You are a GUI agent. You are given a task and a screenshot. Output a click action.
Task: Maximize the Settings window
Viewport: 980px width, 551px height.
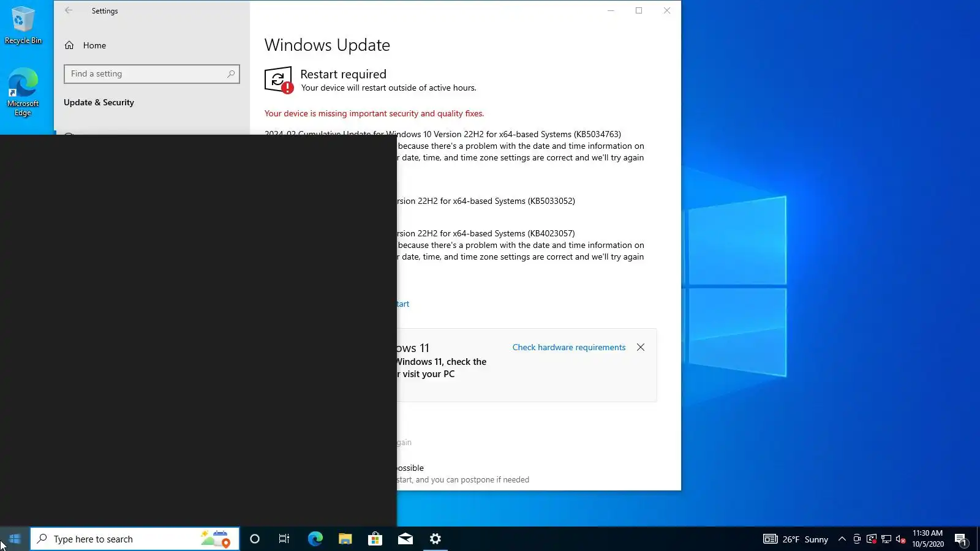click(x=639, y=10)
